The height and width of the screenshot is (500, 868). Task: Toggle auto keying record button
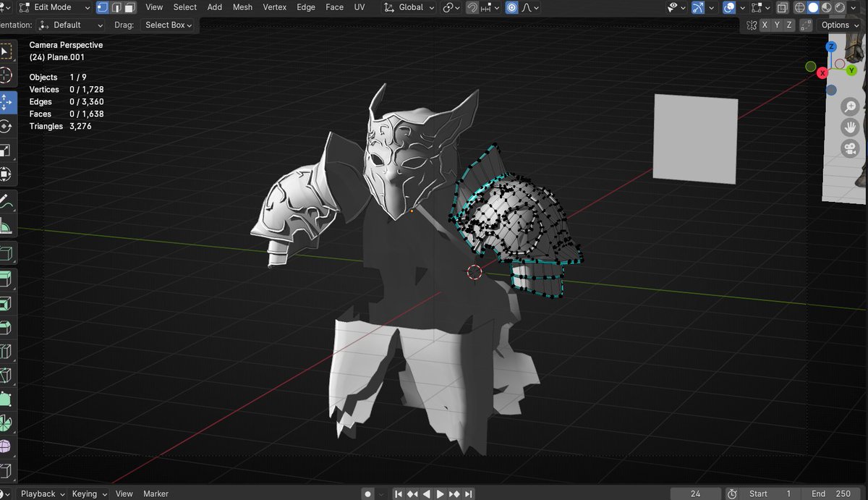[x=368, y=493]
